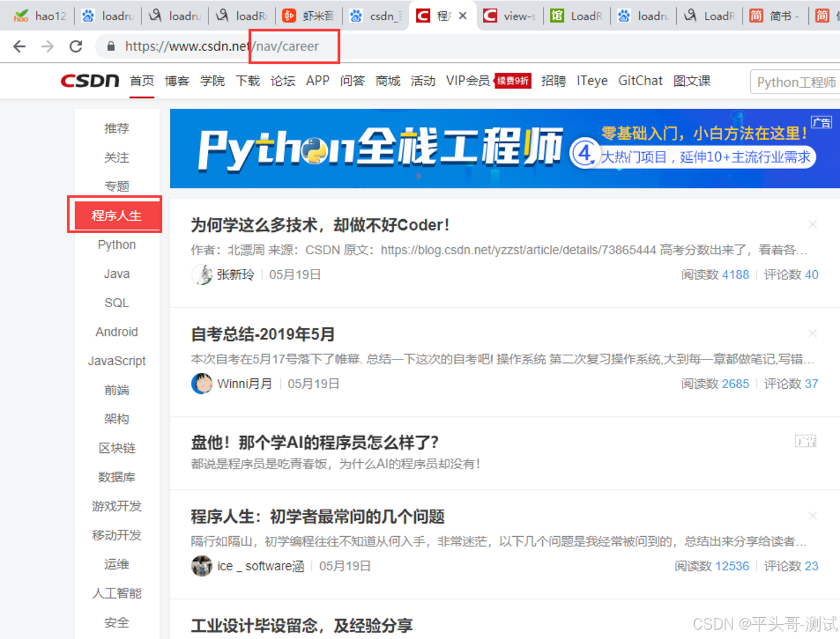Select 移动开发 sidebar category
Screen dimensions: 840x639
tap(117, 535)
